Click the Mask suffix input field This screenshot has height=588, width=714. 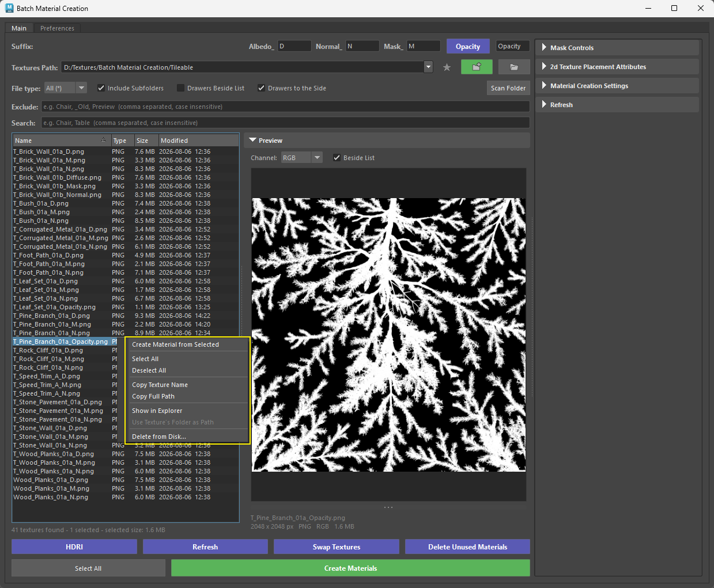click(424, 46)
